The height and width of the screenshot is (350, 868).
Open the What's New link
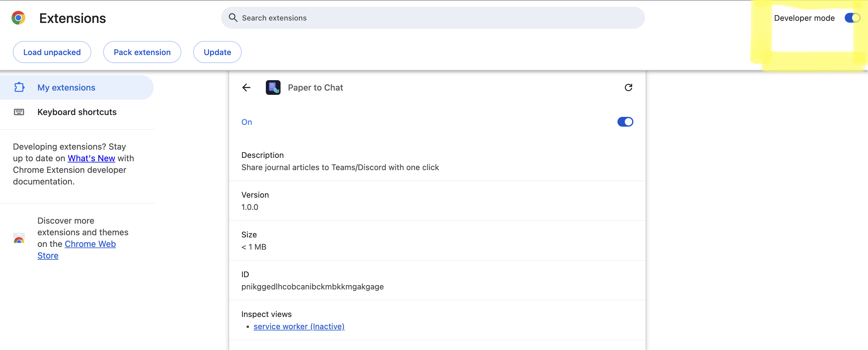pyautogui.click(x=91, y=158)
